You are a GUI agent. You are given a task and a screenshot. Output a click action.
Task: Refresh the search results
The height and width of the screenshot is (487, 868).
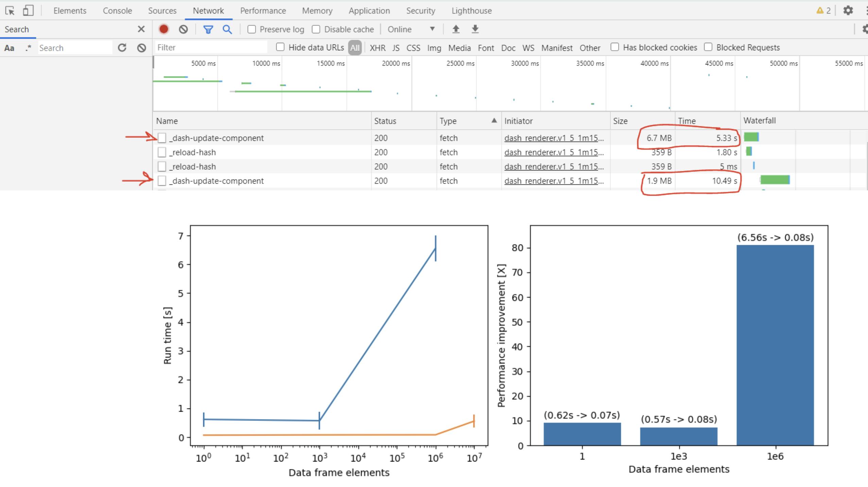[x=122, y=48]
